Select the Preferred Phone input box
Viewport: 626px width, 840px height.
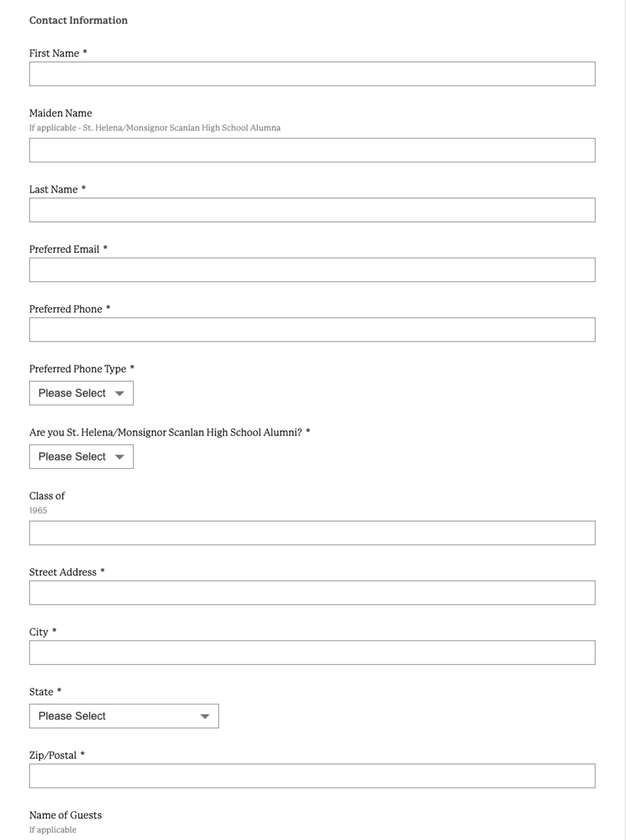point(312,329)
